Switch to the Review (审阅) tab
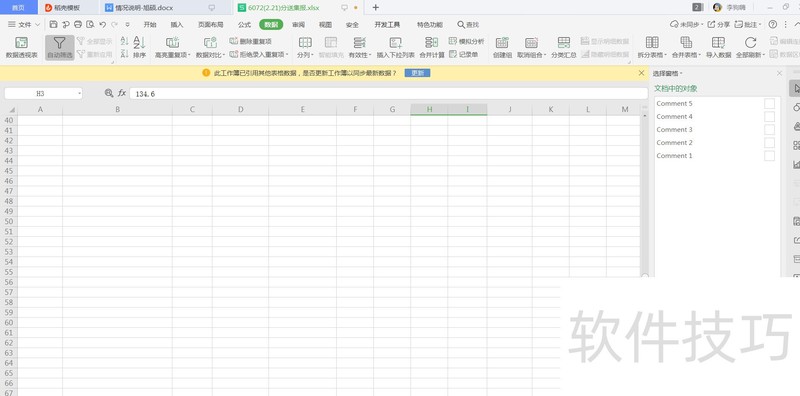 coord(298,24)
